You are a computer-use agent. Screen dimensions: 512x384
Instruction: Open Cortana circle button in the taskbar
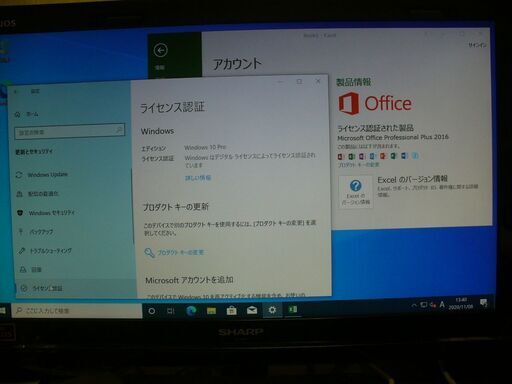point(152,311)
